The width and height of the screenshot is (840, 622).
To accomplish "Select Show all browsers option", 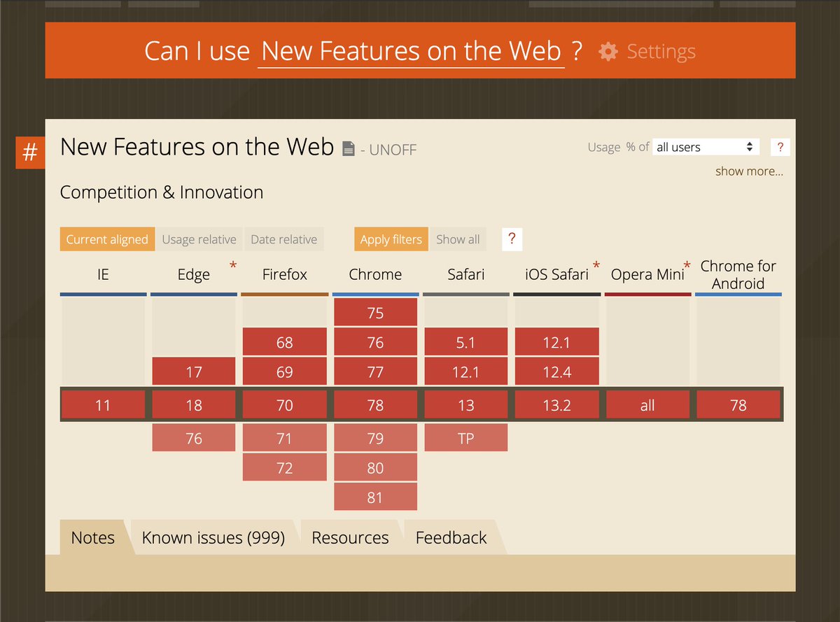I will [x=458, y=239].
